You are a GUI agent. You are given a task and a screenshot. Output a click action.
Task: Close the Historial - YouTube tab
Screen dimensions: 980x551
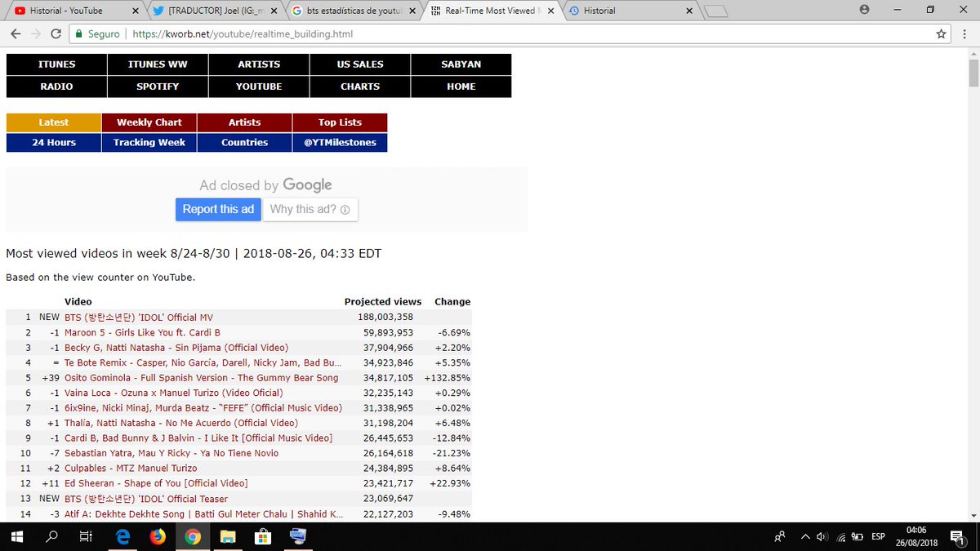pyautogui.click(x=136, y=11)
